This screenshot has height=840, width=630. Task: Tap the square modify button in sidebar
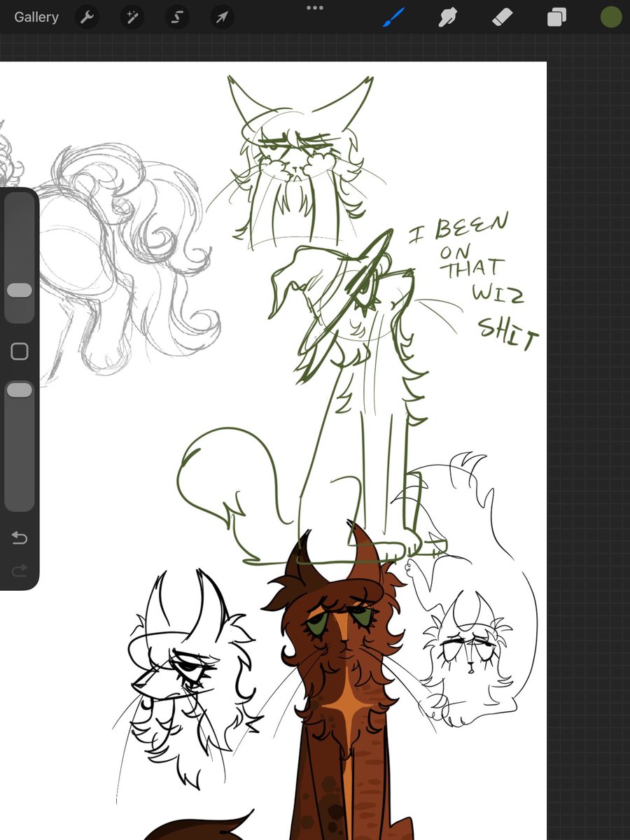pos(20,351)
